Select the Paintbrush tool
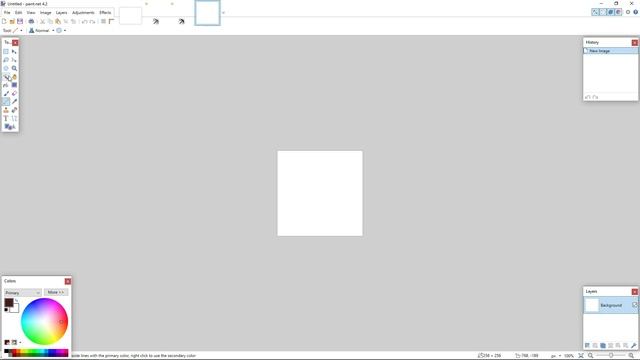 point(6,93)
